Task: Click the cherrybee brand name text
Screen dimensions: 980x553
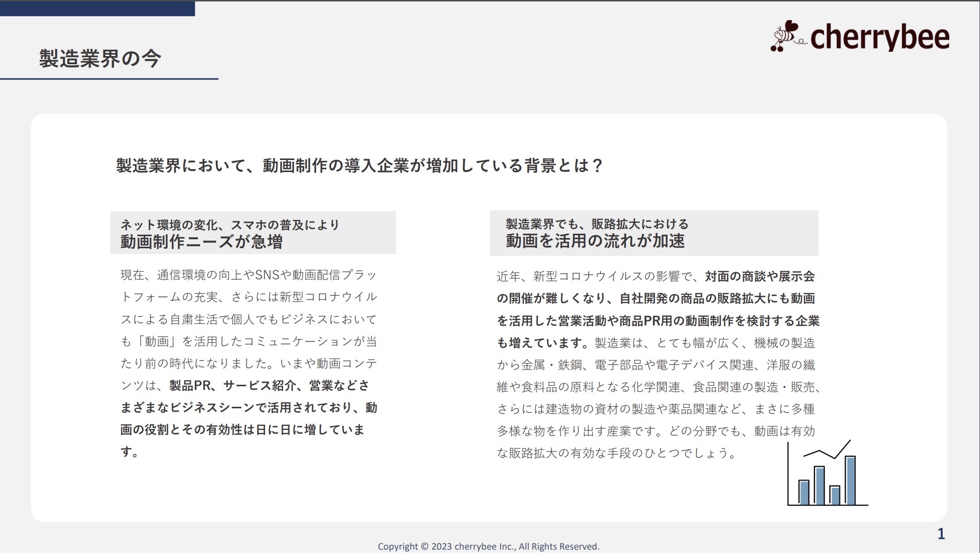Action: pos(879,37)
